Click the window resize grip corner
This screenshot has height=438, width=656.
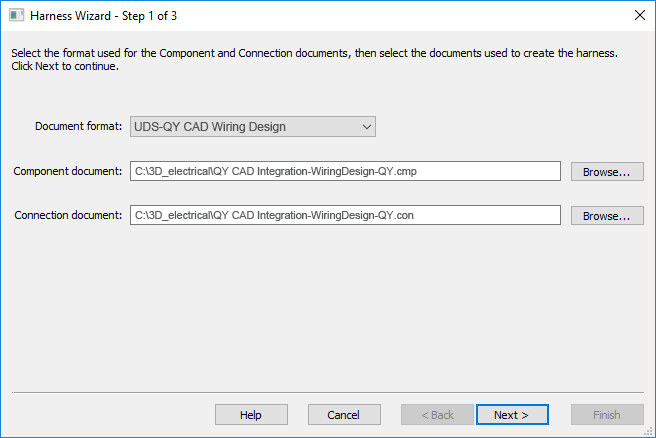point(649,431)
